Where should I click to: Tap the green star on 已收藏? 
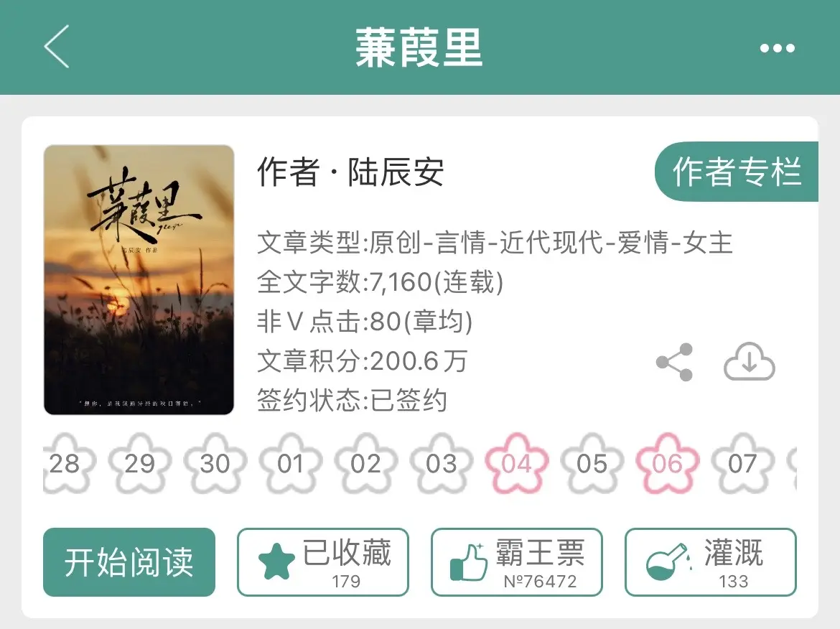[276, 561]
